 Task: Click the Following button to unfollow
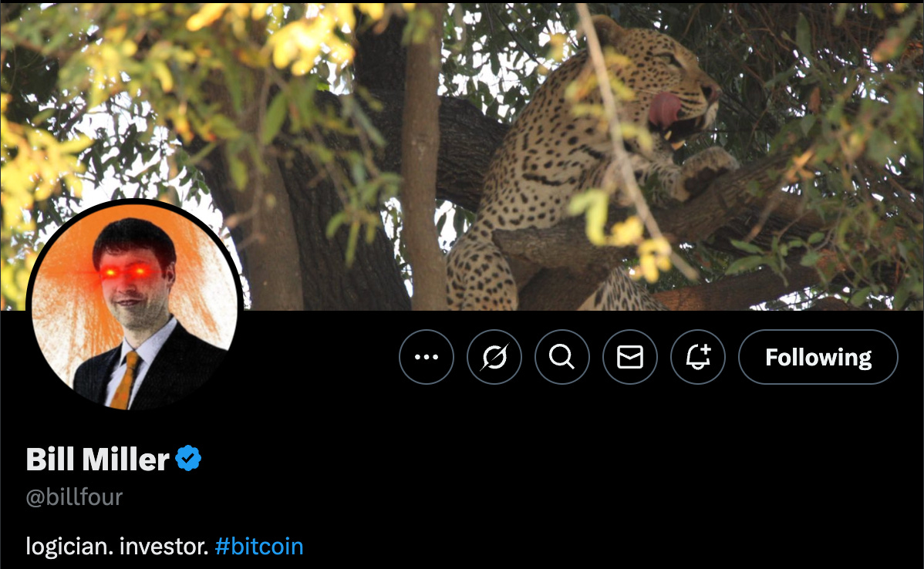[x=818, y=357]
